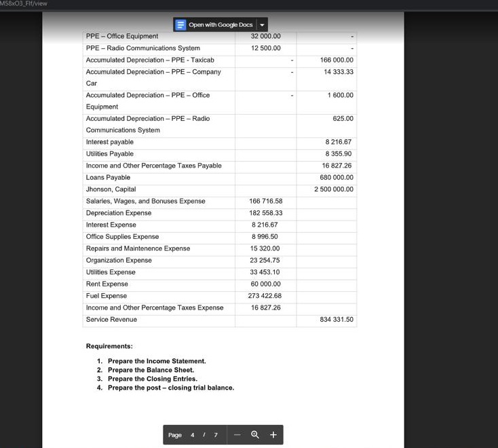Click the 182 558.33 amount

pos(266,213)
